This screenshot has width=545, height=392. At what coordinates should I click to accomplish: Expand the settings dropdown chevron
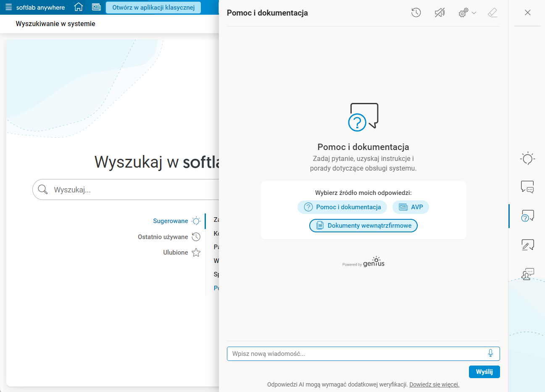coord(474,13)
